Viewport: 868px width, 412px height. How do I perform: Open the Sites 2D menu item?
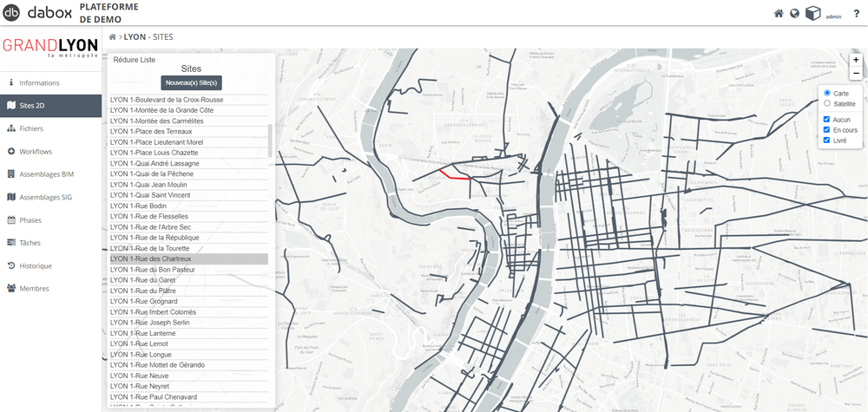click(50, 106)
